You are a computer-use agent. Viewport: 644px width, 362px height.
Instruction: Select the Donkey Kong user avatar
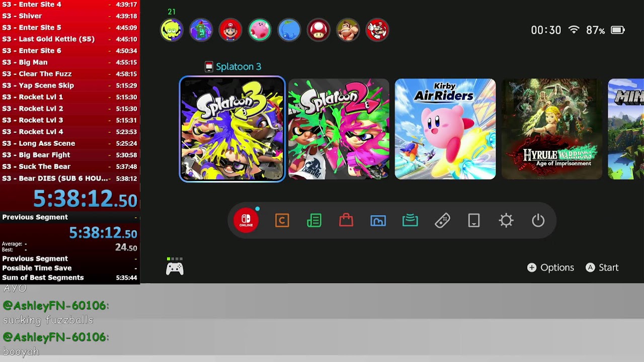tap(348, 31)
